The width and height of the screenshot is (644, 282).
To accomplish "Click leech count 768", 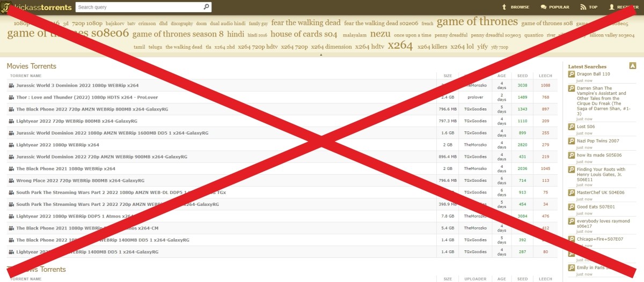I will [x=546, y=97].
